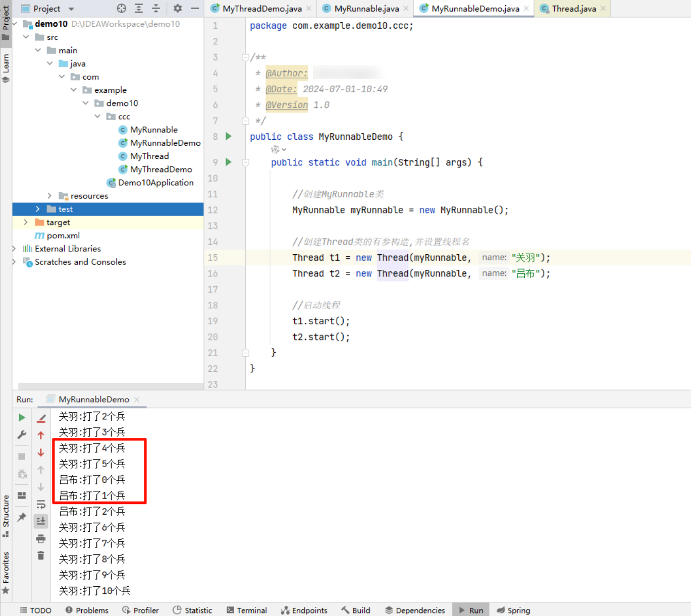Screen dimensions: 691x616
Task: Click the Collapse All icon in Project toolbar
Action: click(156, 8)
